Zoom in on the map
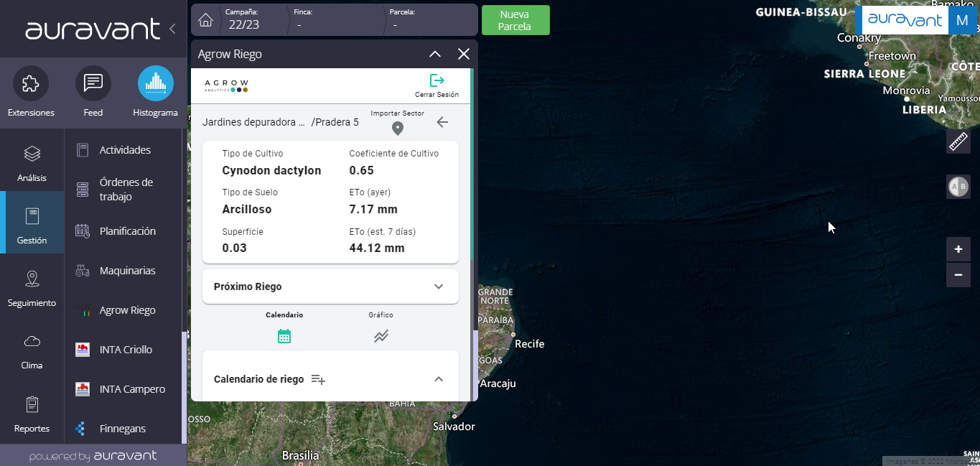 (958, 249)
